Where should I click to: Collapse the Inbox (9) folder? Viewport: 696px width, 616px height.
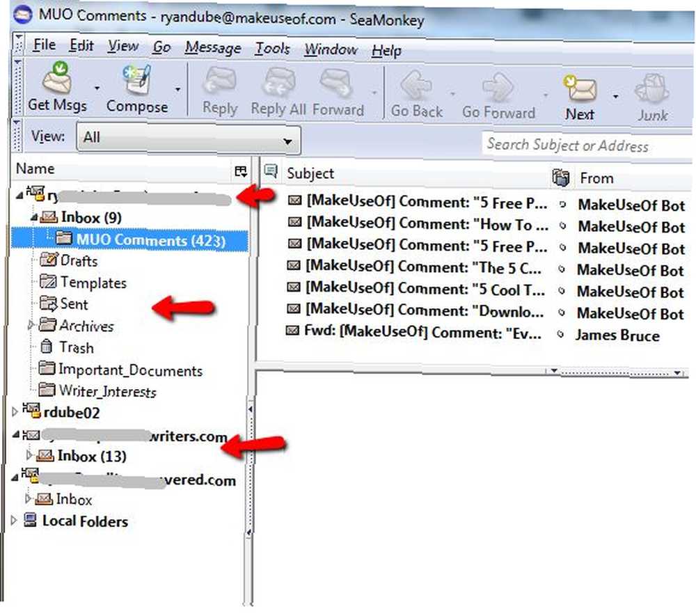33,217
